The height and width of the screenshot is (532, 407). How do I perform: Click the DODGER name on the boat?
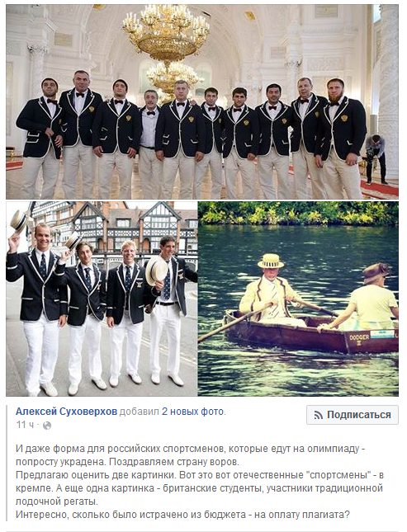(x=359, y=337)
